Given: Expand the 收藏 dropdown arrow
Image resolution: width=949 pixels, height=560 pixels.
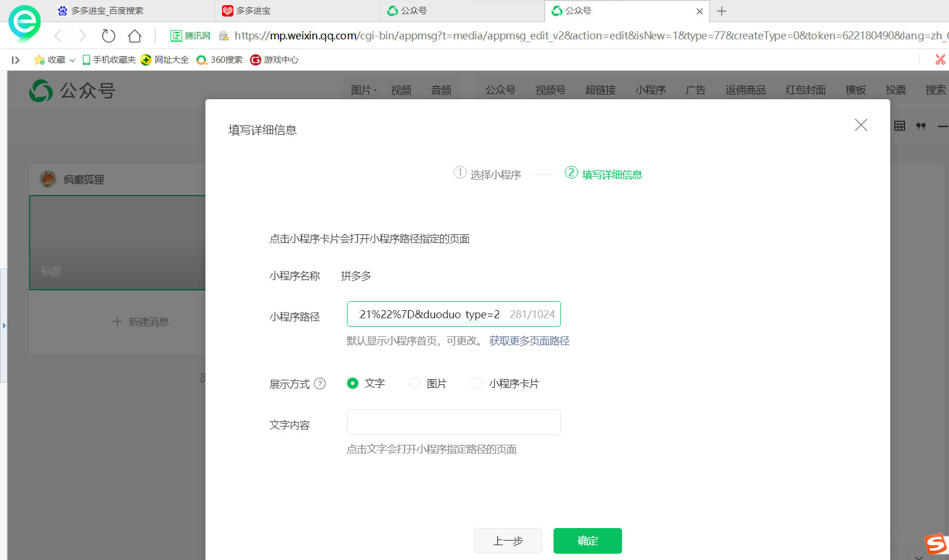Looking at the screenshot, I should pyautogui.click(x=72, y=60).
